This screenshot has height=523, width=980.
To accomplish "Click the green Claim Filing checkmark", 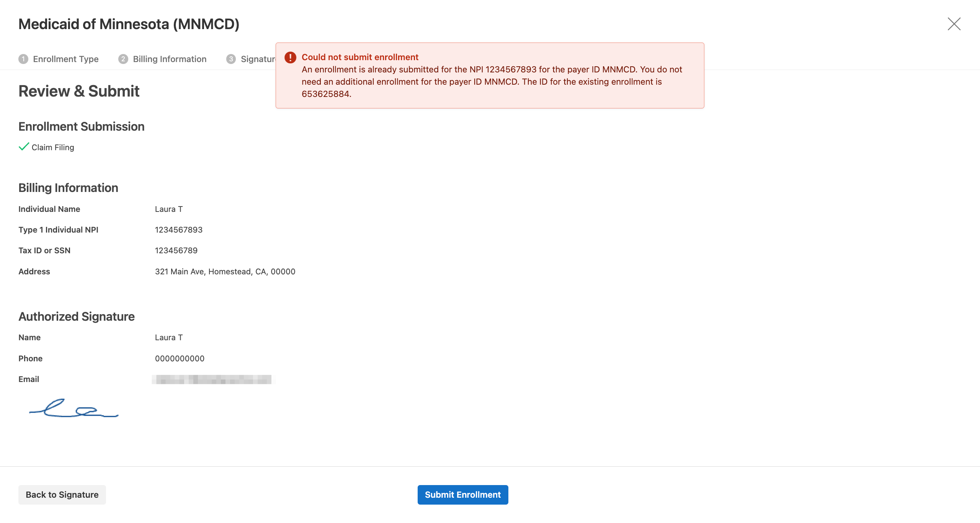I will tap(24, 147).
